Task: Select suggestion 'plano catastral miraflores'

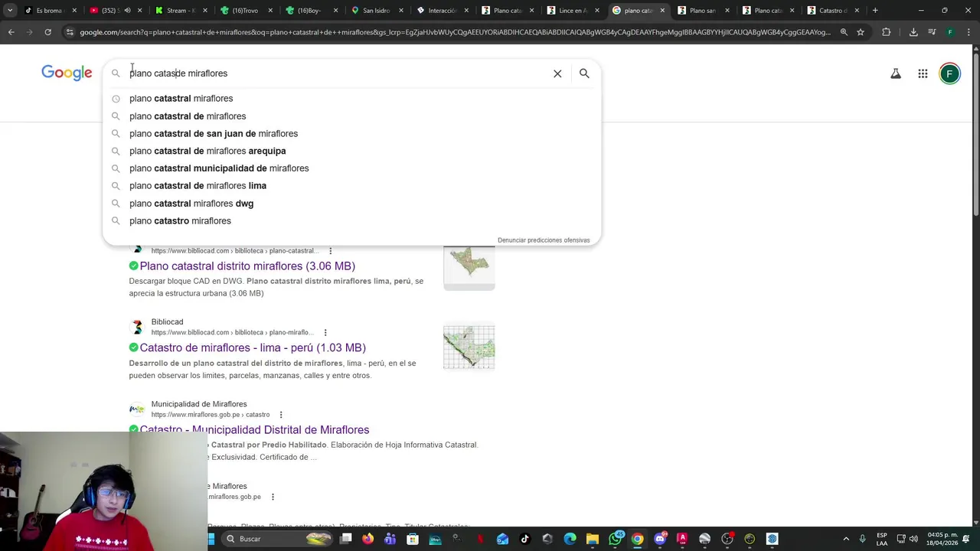Action: coord(351,98)
